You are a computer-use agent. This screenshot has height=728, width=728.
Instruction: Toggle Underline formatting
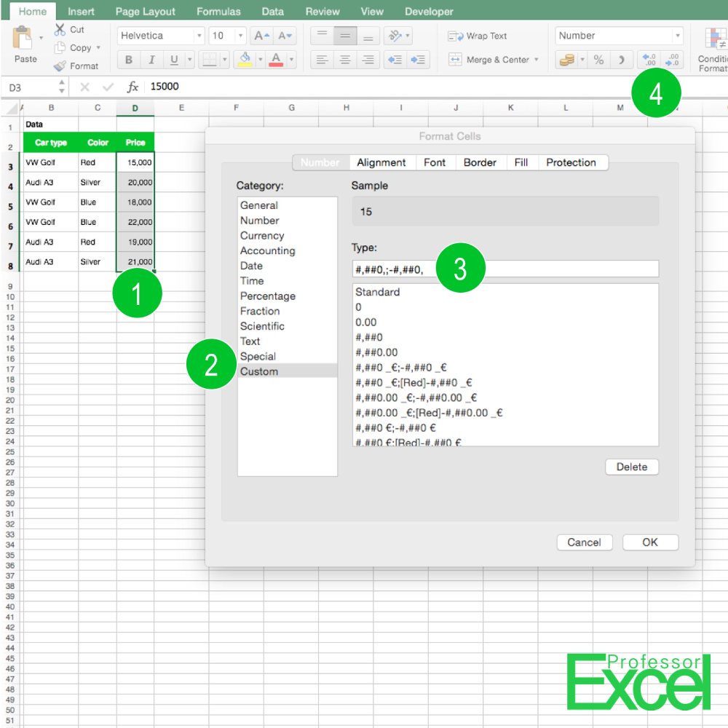(173, 60)
